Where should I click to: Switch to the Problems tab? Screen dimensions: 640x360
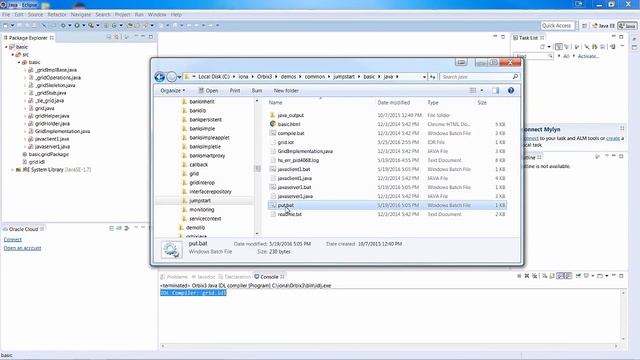click(x=174, y=277)
